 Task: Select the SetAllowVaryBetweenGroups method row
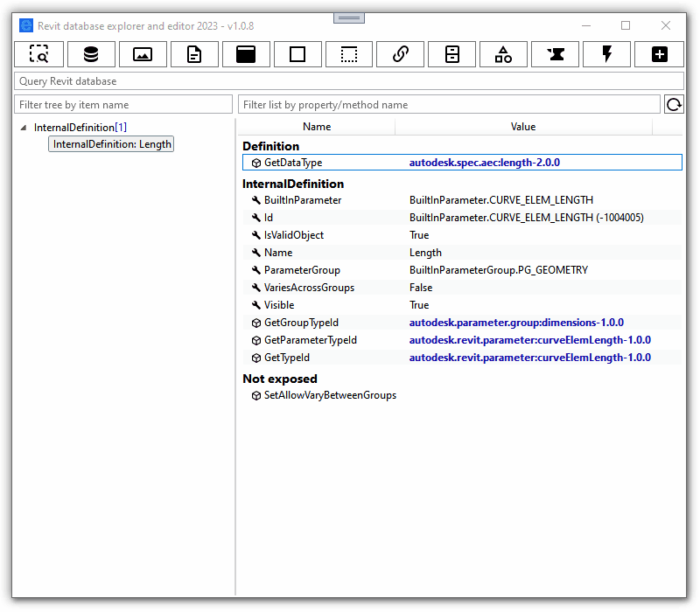tap(331, 395)
